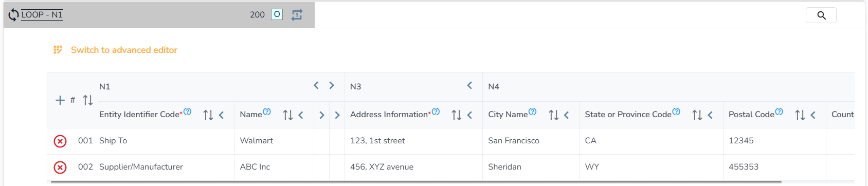The width and height of the screenshot is (868, 186).
Task: Click row number 001
Action: pyautogui.click(x=85, y=140)
